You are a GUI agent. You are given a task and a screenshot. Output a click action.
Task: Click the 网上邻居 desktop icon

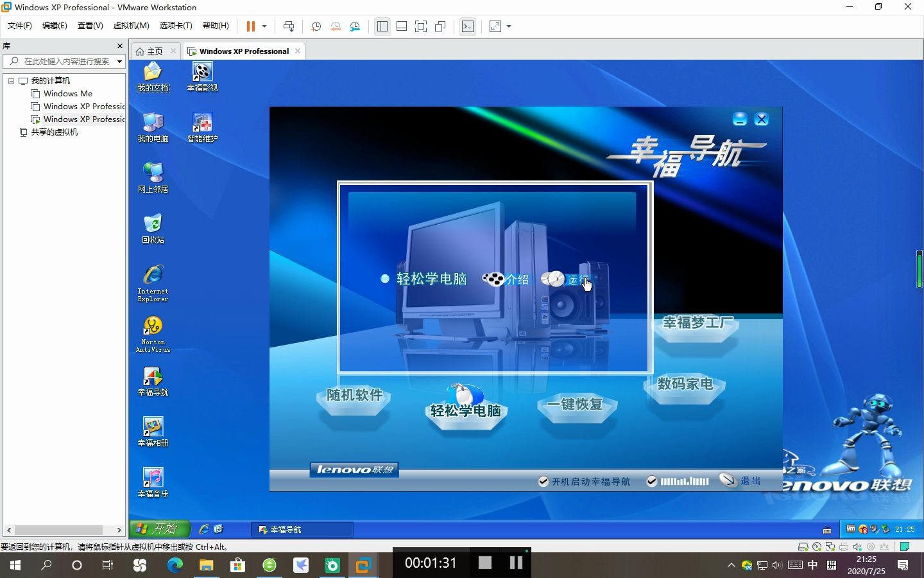[x=153, y=179]
